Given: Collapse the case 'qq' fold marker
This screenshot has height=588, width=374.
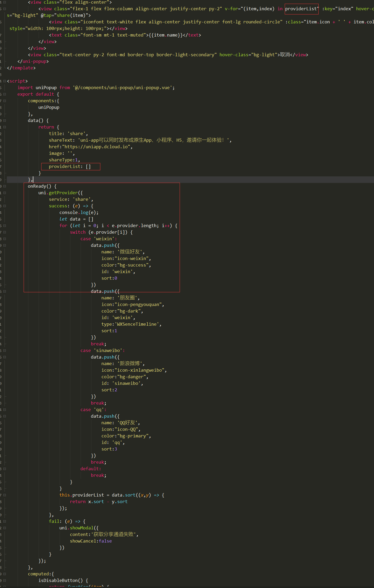Looking at the screenshot, I should [x=4, y=410].
